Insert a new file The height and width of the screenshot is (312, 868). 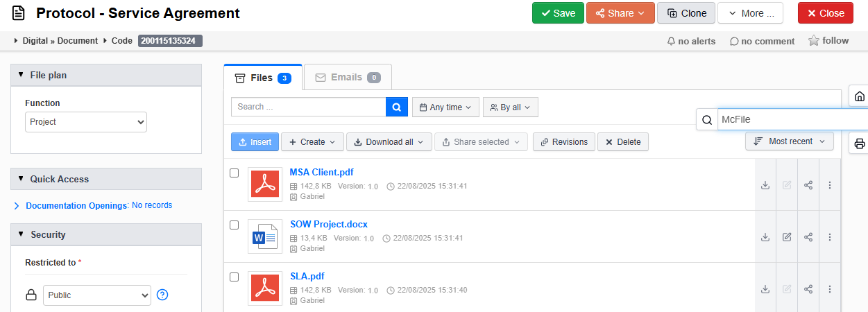click(255, 141)
